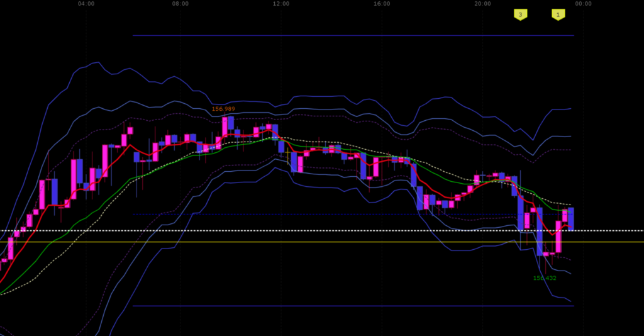Image resolution: width=644 pixels, height=336 pixels.
Task: Click the yellow marker labeled 3
Action: coord(520,14)
